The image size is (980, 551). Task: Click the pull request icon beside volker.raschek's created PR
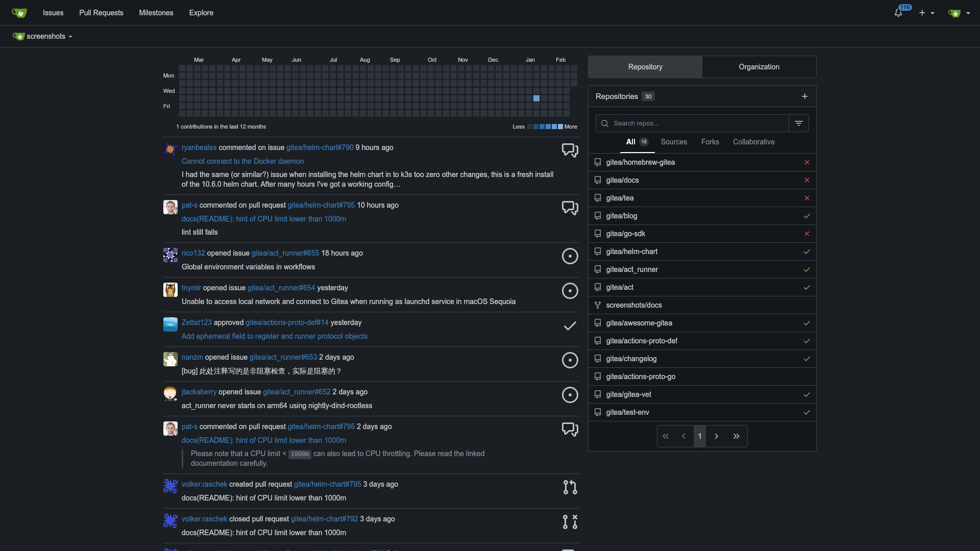click(570, 487)
